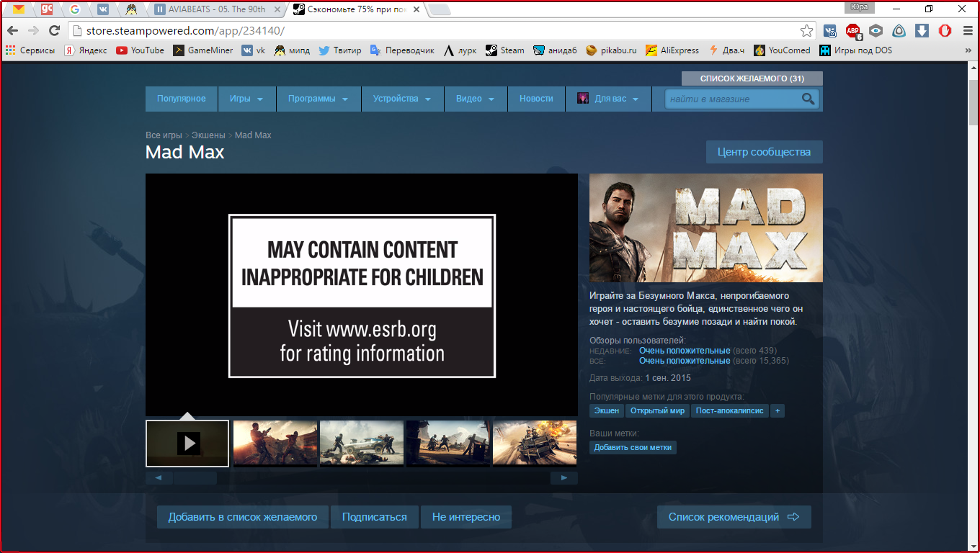Select the orange figures screenshot thumbnail
The image size is (980, 553).
275,443
